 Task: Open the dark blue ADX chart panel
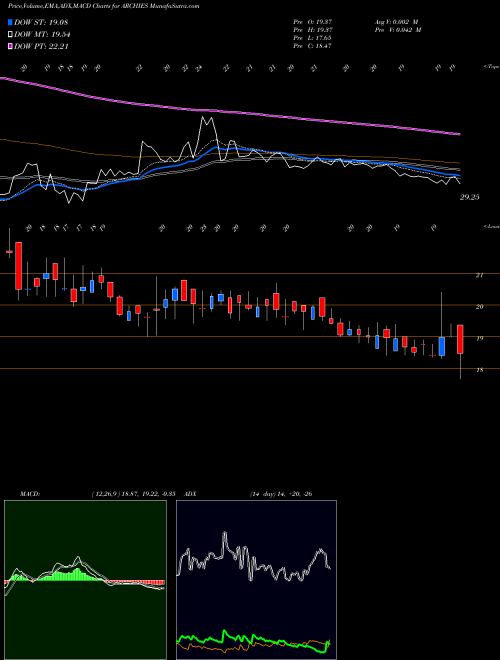pyautogui.click(x=256, y=580)
